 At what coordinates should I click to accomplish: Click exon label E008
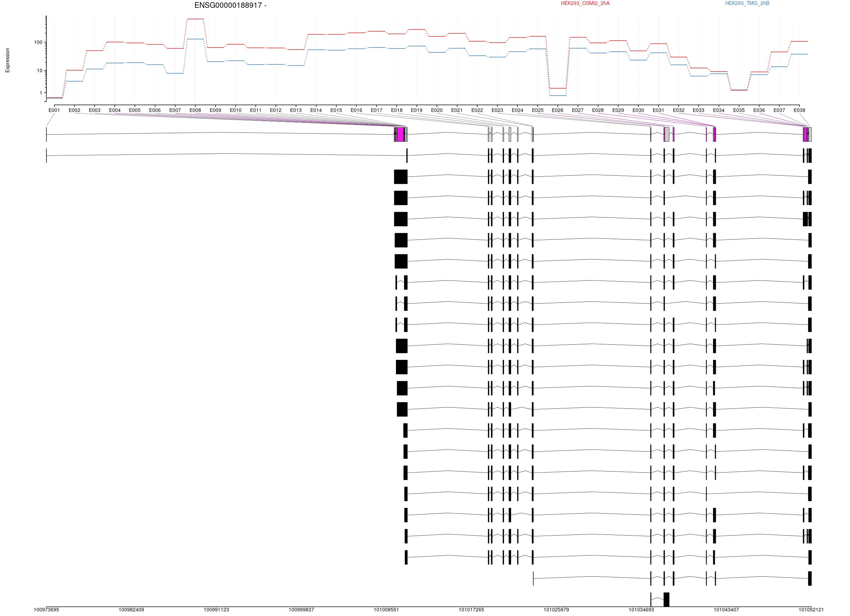pyautogui.click(x=195, y=110)
